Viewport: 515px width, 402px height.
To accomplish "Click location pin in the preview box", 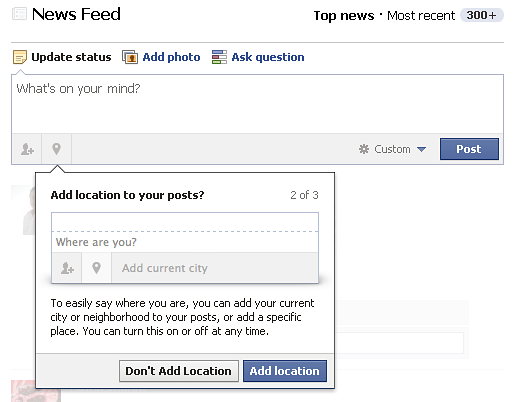I will 96,268.
